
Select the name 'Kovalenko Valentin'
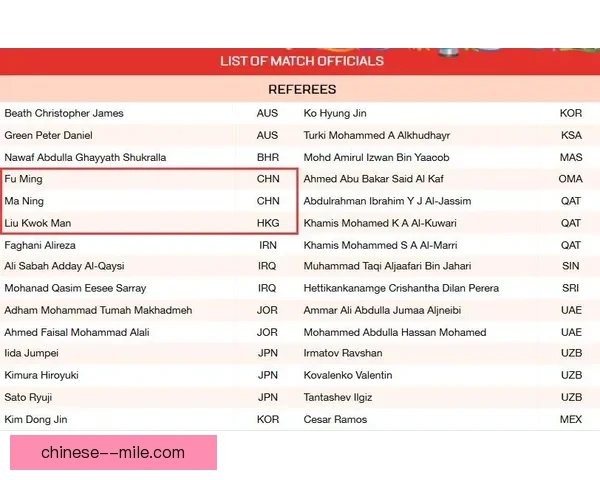[348, 375]
